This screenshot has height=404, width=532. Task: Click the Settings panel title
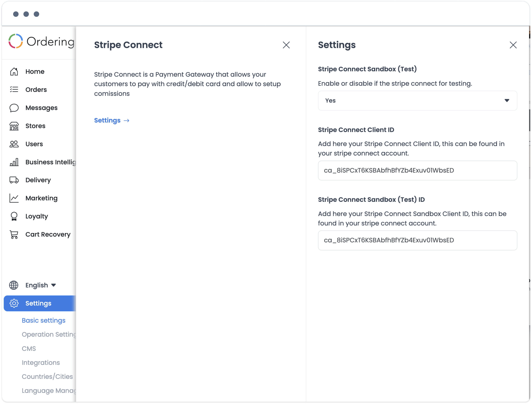(x=337, y=45)
